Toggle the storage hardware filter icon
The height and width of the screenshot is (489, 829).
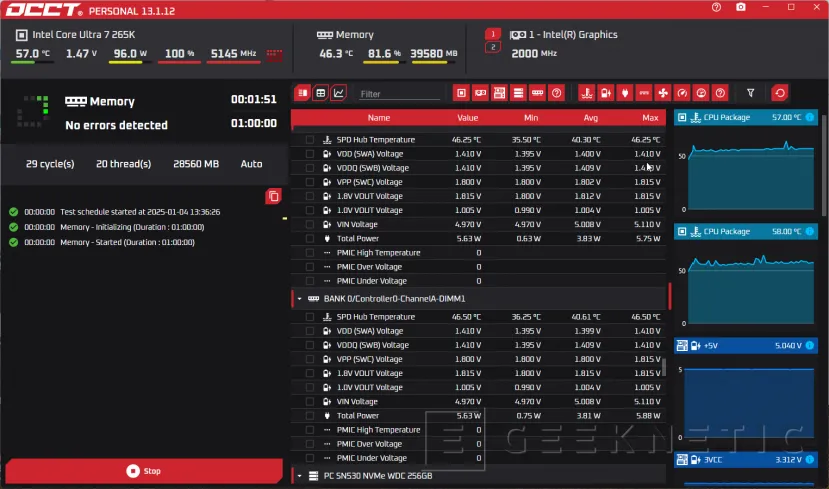tap(518, 93)
